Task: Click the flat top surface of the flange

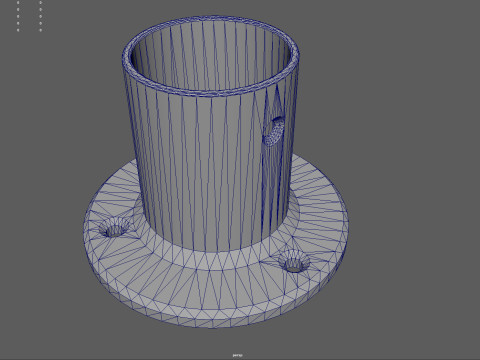Action: pos(213,277)
